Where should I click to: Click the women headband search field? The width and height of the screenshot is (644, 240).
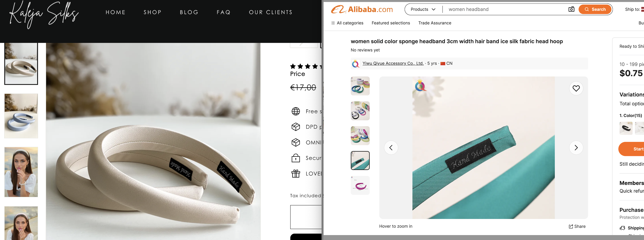click(506, 9)
